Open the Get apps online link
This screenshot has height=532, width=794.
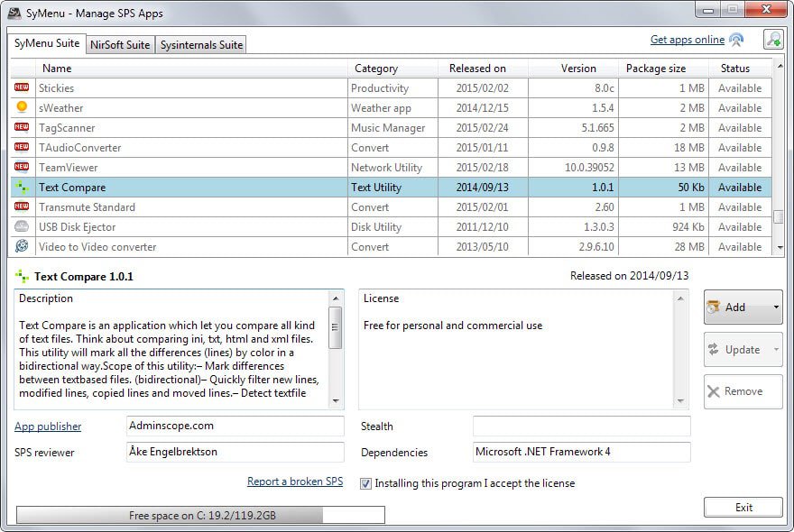pos(688,40)
